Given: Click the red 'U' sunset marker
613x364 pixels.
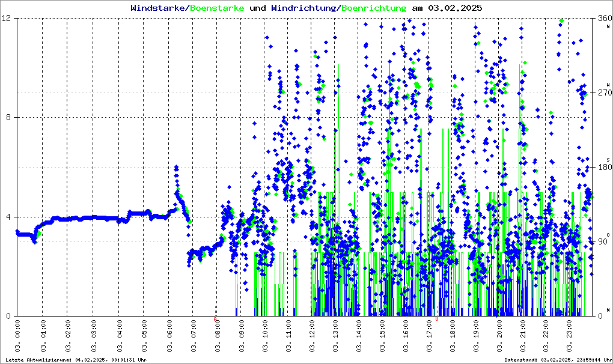Looking at the screenshot, I should tap(437, 319).
